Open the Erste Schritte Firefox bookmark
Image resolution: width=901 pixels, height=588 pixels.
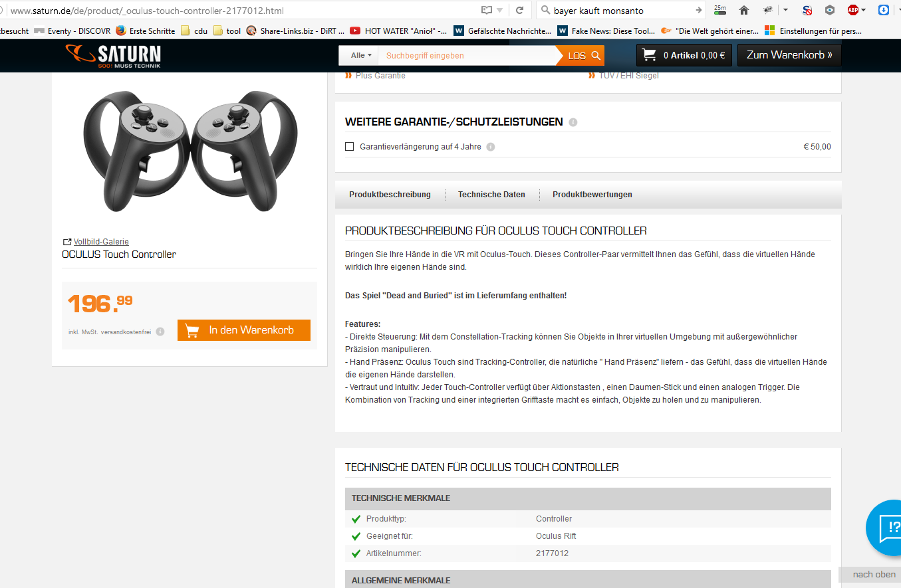(146, 31)
